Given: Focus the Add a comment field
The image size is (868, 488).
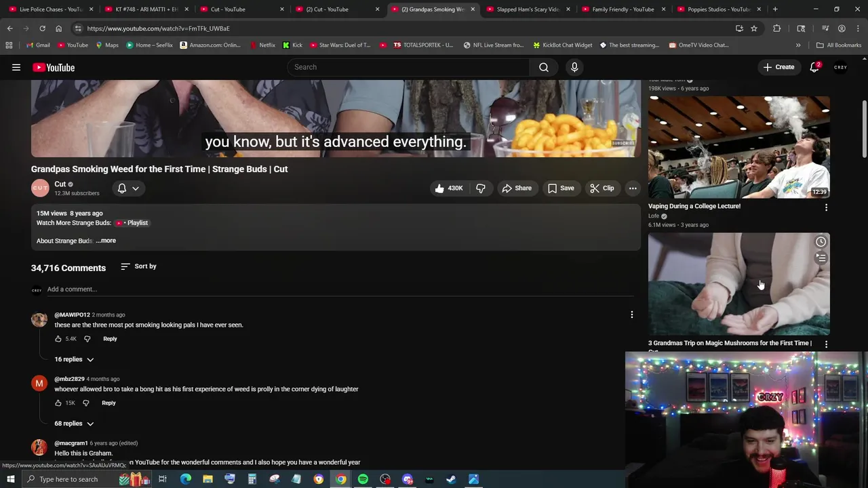Looking at the screenshot, I should [340, 289].
